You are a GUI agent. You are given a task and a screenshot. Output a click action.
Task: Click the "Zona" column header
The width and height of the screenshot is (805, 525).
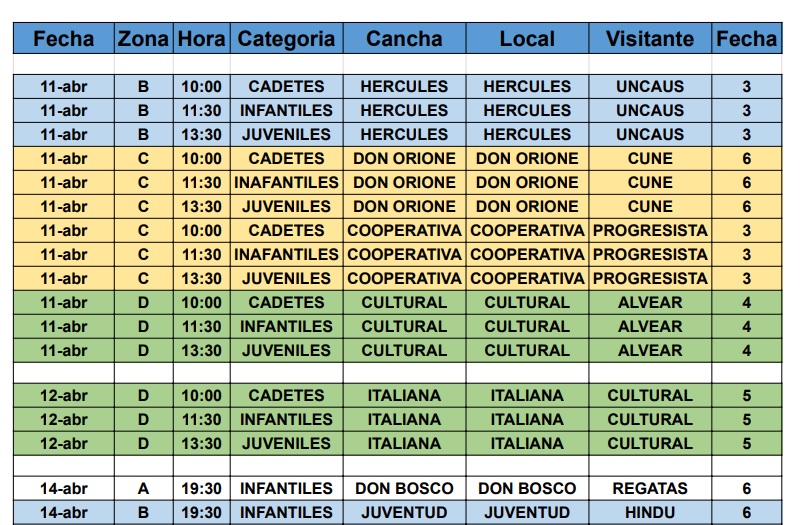[143, 39]
